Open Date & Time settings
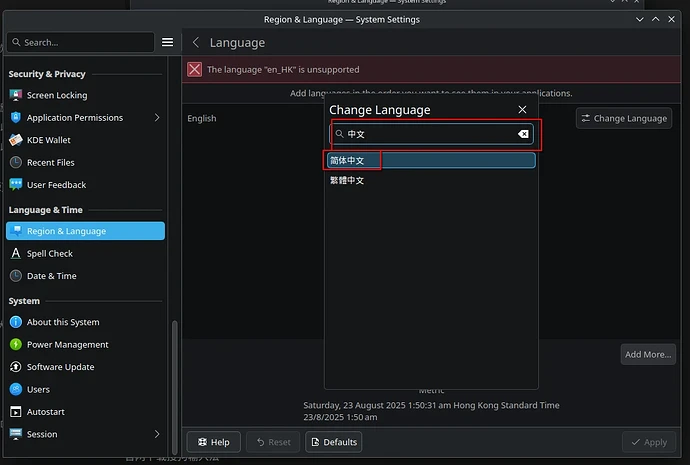 tap(51, 276)
